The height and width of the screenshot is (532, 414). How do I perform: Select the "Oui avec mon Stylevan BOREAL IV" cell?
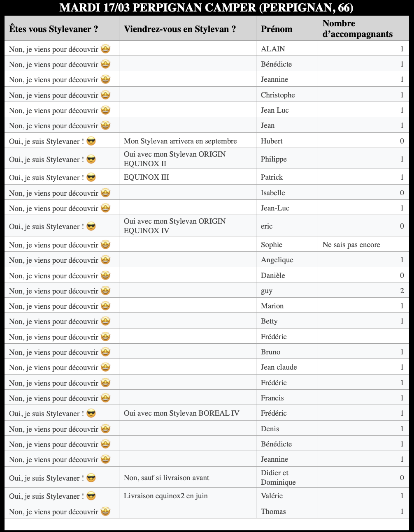(181, 413)
